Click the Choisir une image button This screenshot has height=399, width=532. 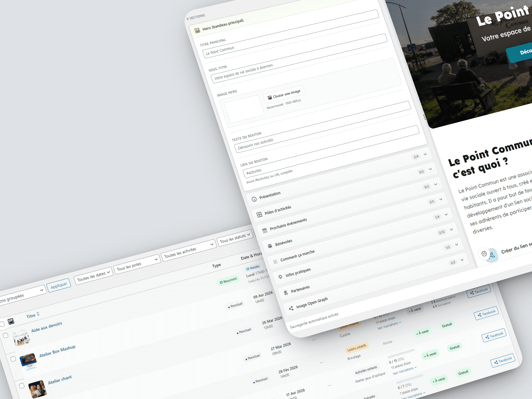(284, 94)
